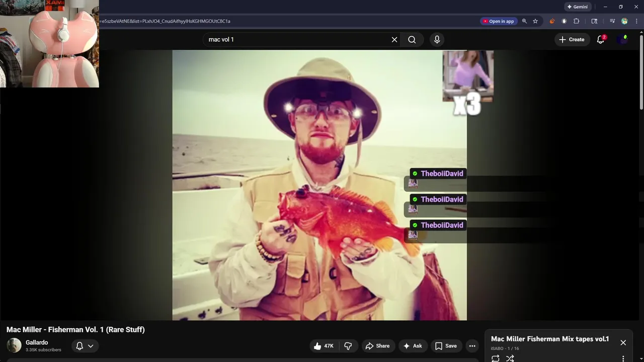This screenshot has width=644, height=362.
Task: Clear the YouTube search box text
Action: 394,40
